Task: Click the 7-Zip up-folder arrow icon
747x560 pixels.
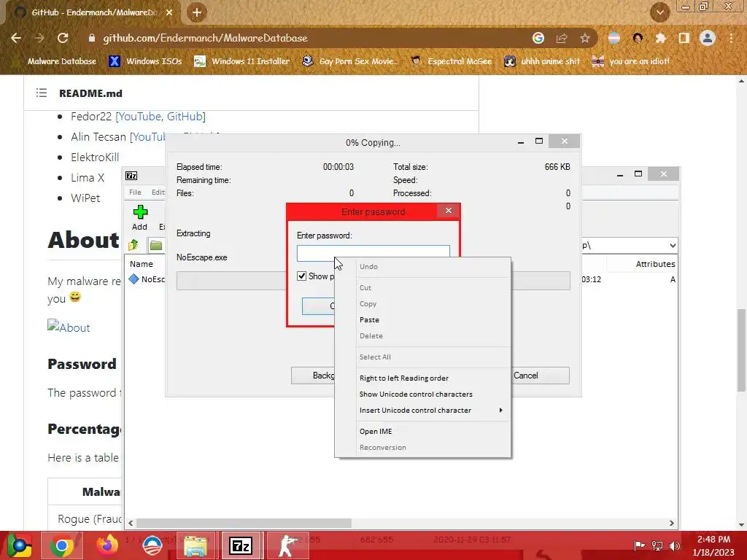Action: click(x=133, y=245)
